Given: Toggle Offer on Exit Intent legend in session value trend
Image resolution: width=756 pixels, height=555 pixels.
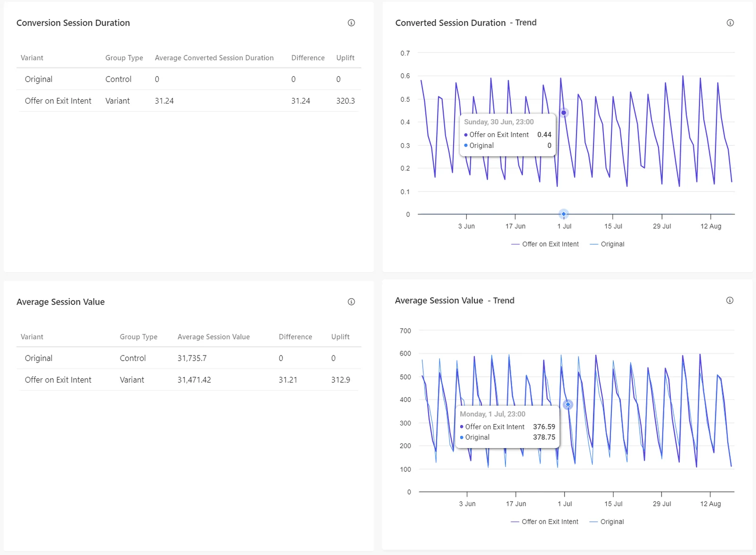Looking at the screenshot, I should coord(544,521).
